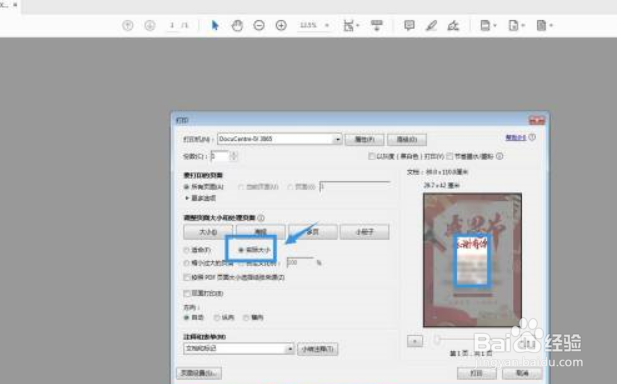Open the Help link in the print dialog
The image size is (617, 384).
(515, 137)
